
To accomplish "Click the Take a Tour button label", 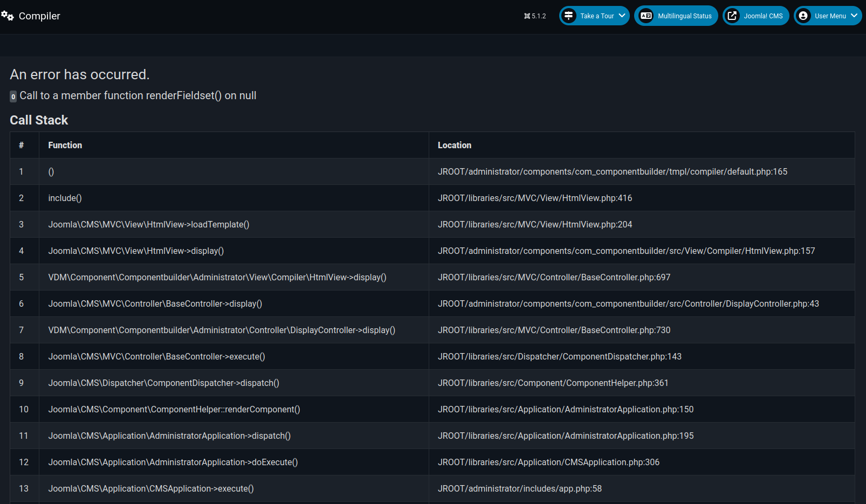I will (597, 16).
